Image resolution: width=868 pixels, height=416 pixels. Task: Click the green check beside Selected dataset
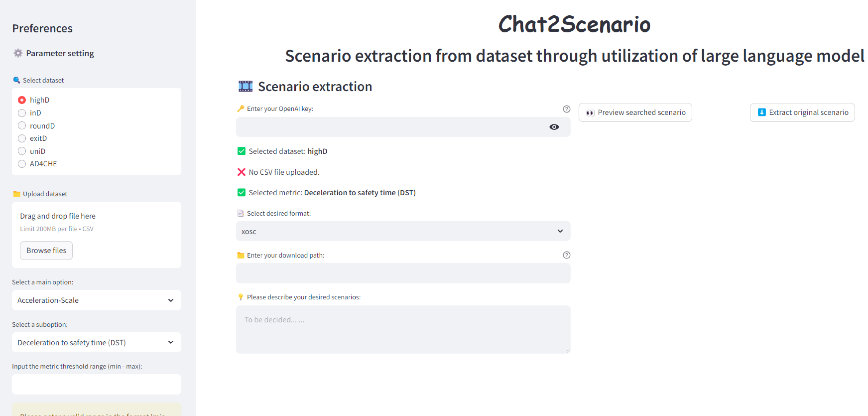coord(241,151)
